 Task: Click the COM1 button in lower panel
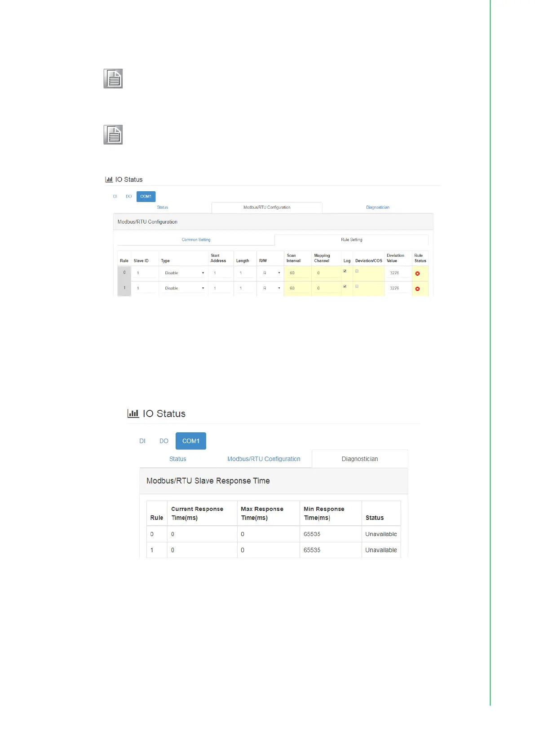pyautogui.click(x=191, y=441)
